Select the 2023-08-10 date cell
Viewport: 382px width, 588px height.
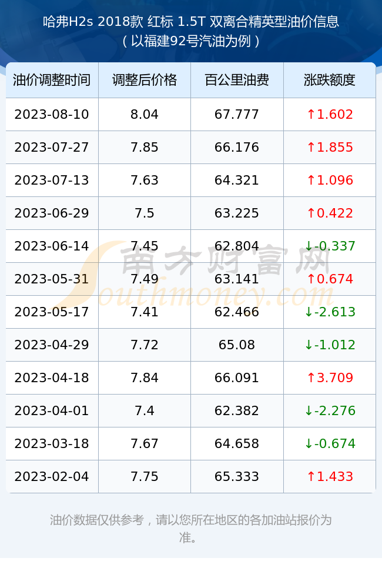(x=52, y=115)
